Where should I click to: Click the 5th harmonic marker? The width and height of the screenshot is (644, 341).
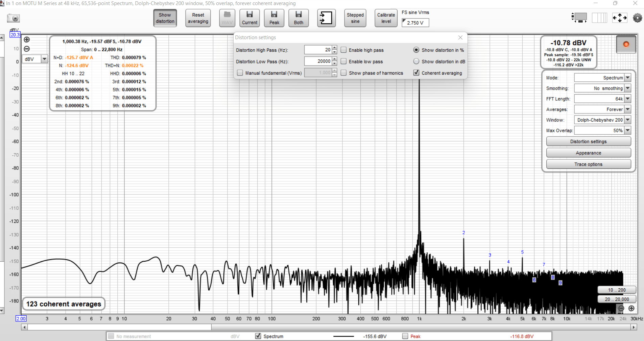(x=522, y=252)
